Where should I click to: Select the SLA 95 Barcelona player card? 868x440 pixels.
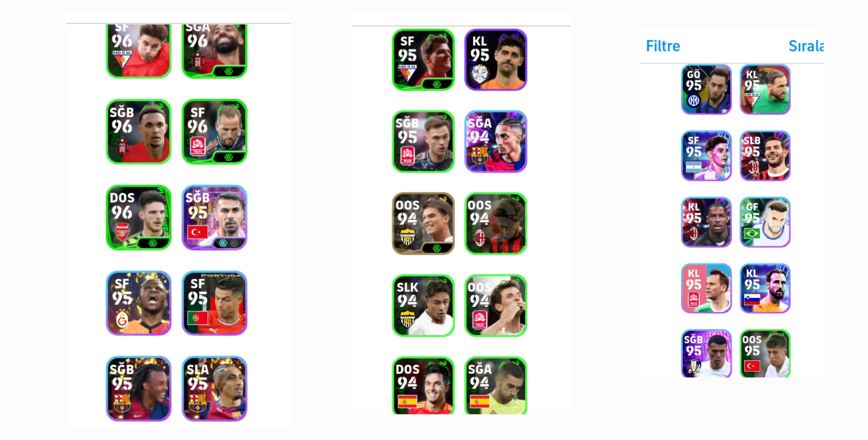click(214, 389)
